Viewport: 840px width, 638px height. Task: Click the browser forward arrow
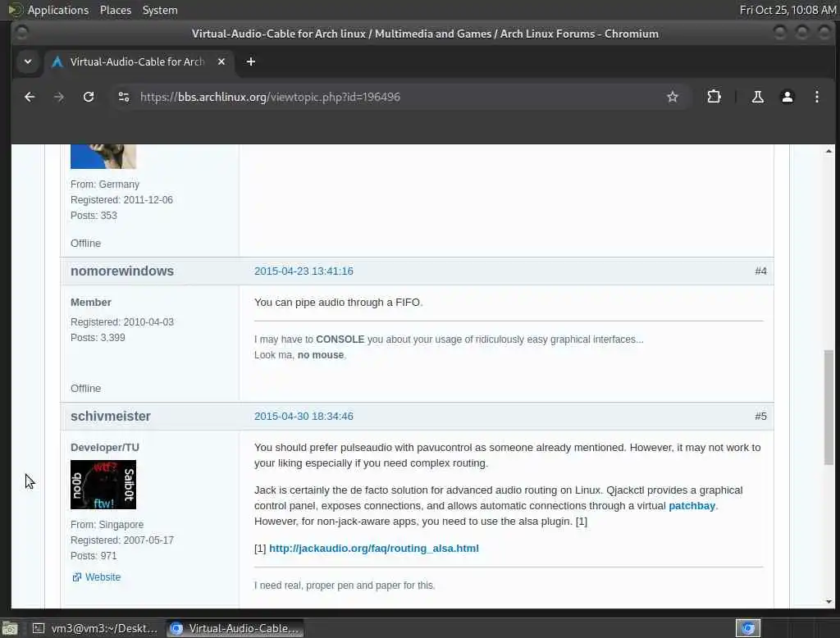(59, 97)
